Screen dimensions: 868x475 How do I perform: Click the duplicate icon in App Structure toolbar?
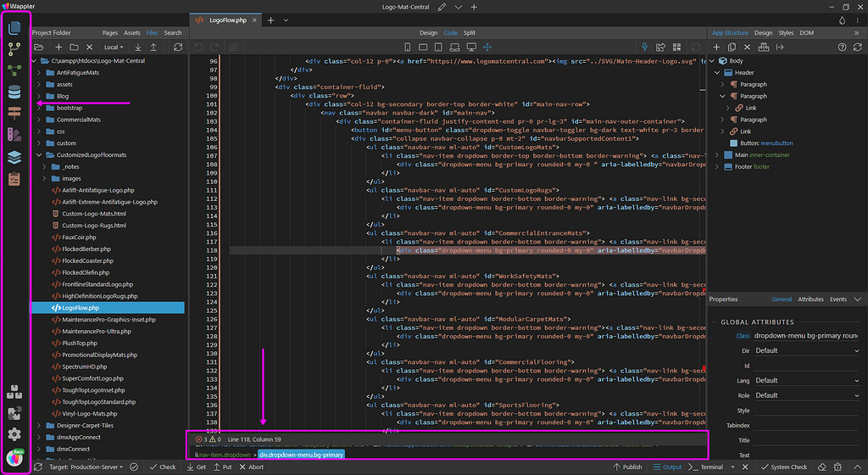click(x=732, y=47)
